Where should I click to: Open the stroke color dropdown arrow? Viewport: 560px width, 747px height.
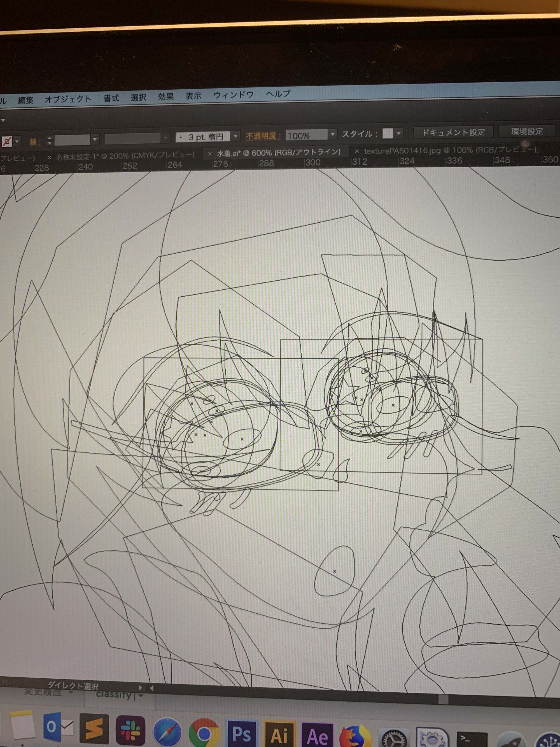point(17,141)
